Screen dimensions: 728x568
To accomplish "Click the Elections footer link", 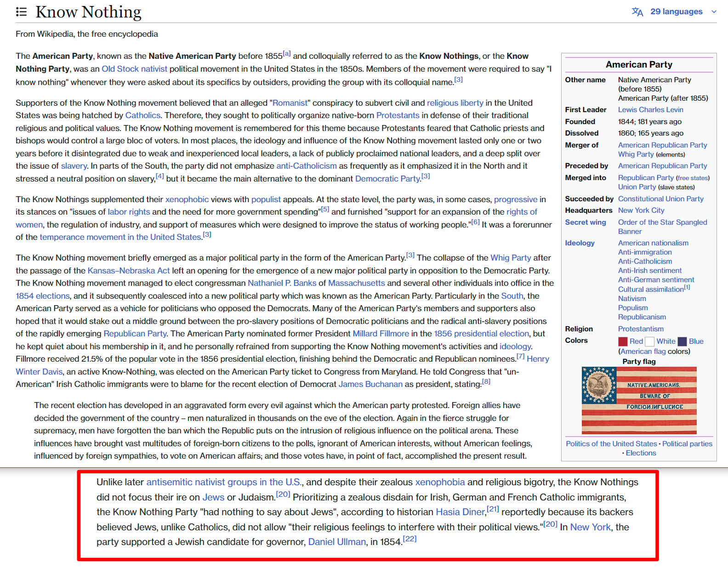I will [x=641, y=453].
